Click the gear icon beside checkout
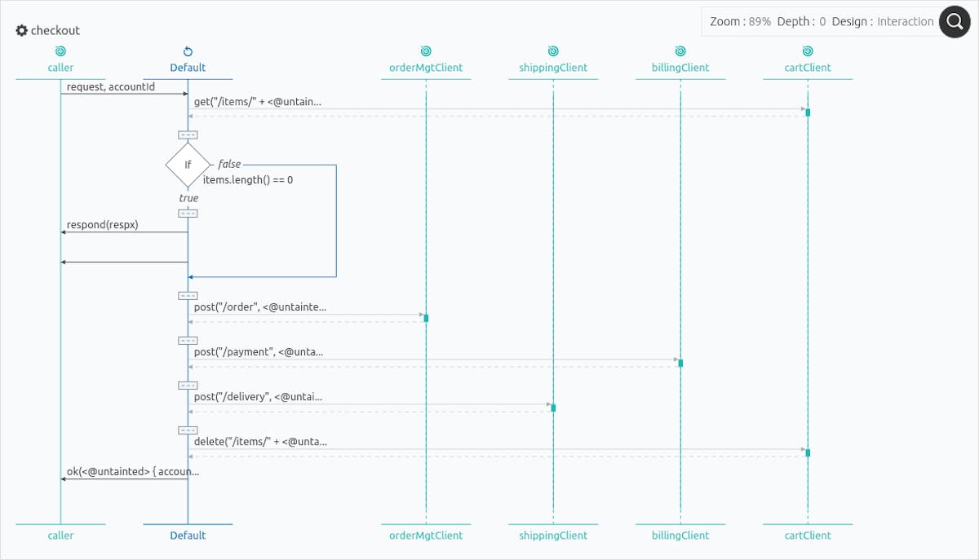The width and height of the screenshot is (979, 560). (x=21, y=29)
